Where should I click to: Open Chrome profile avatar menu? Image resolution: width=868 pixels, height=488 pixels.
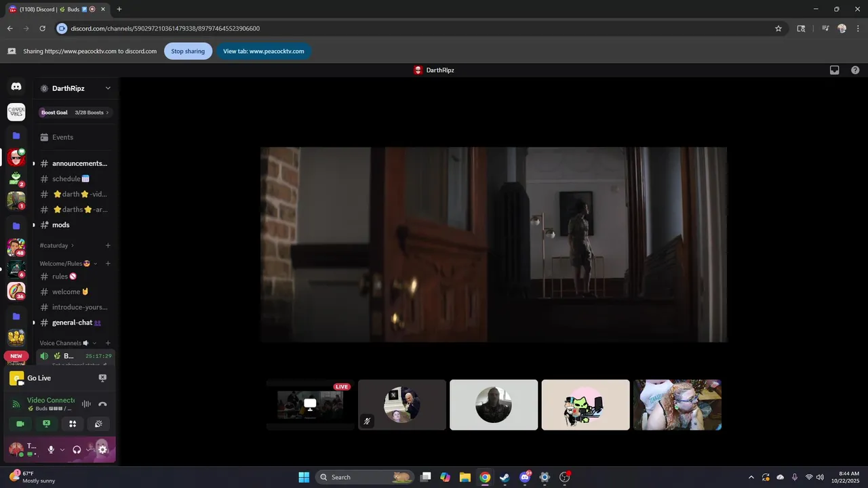(x=842, y=28)
